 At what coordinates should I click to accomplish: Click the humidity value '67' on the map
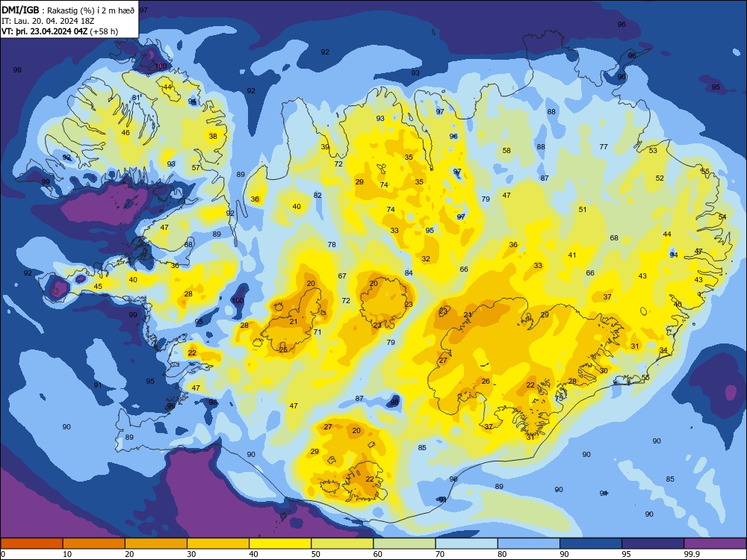pyautogui.click(x=342, y=276)
